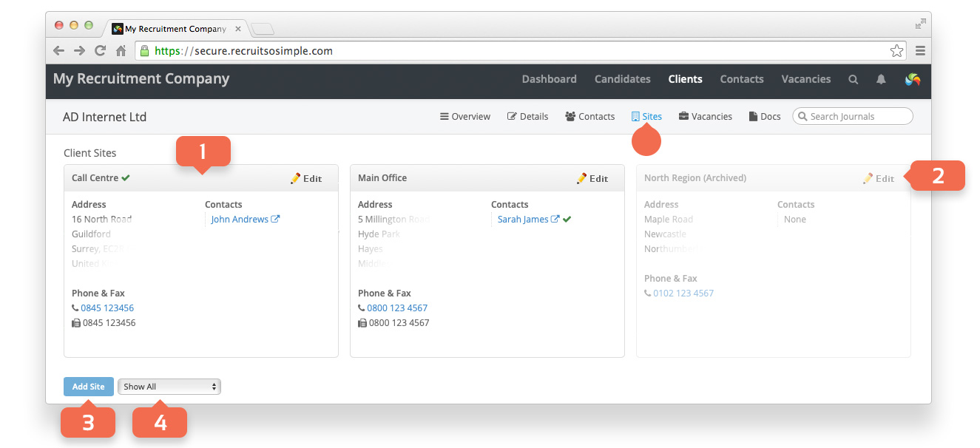Navigate to Vacancies in top navbar
The image size is (980, 448).
(806, 79)
